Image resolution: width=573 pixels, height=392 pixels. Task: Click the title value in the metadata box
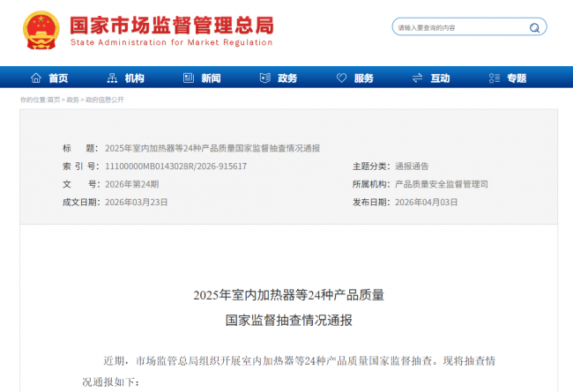pyautogui.click(x=212, y=148)
